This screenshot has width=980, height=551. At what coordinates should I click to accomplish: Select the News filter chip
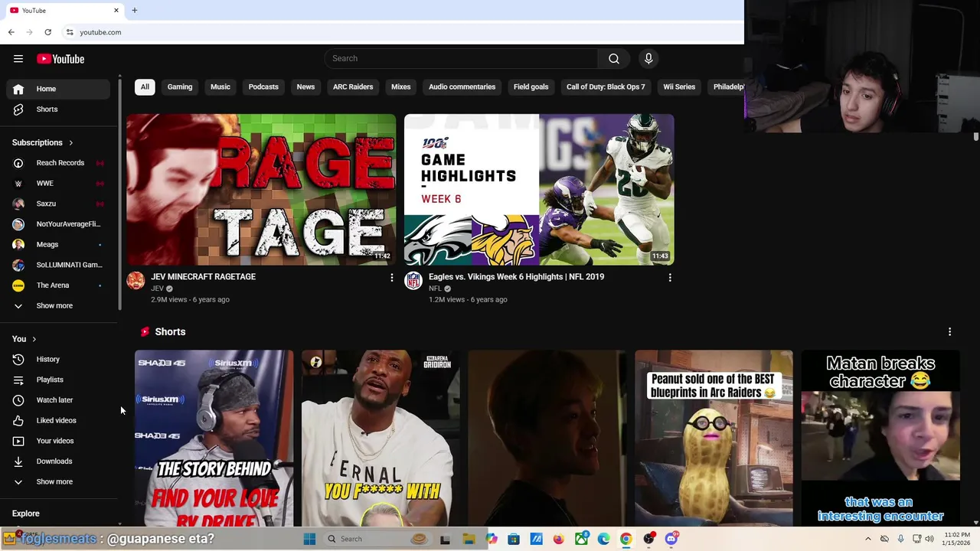click(x=305, y=87)
